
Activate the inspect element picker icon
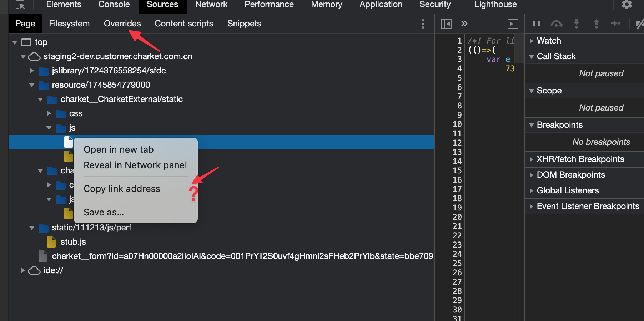[20, 5]
